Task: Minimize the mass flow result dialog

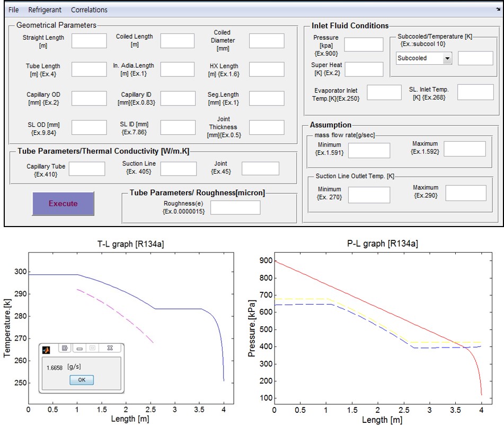Action: (79, 348)
